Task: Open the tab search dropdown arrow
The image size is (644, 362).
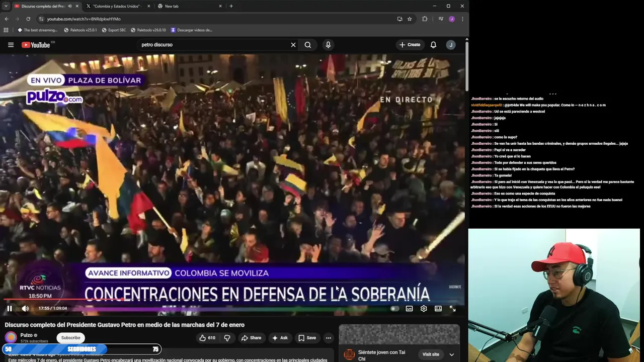Action: point(6,6)
